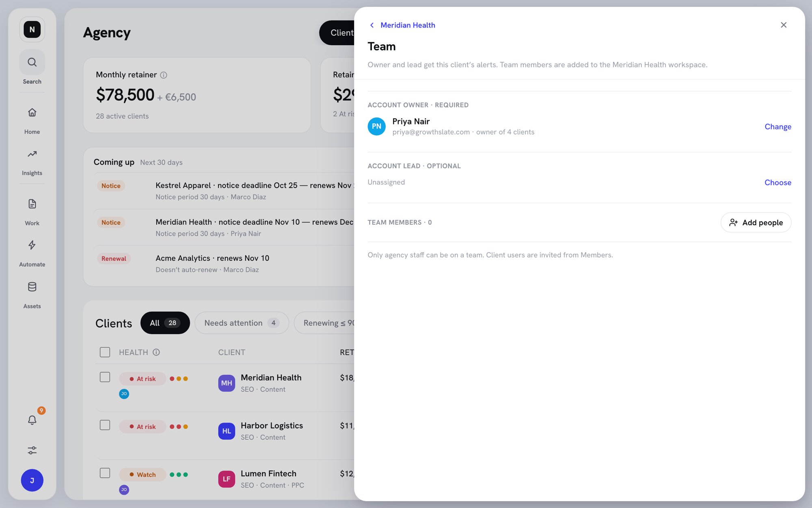
Task: Click the LF client avatar
Action: [x=227, y=479]
